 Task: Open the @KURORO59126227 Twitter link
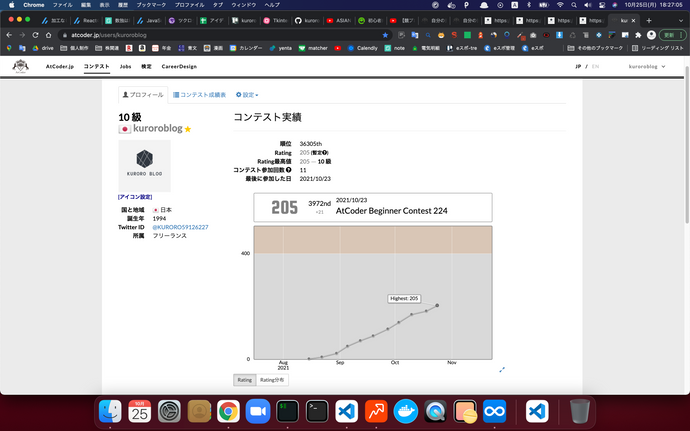(x=180, y=227)
